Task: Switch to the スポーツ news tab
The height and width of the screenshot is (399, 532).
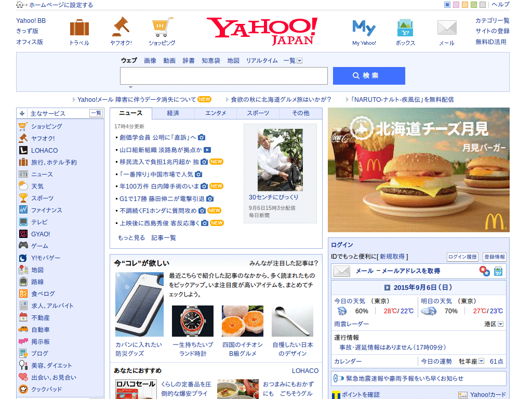Action: coord(258,113)
